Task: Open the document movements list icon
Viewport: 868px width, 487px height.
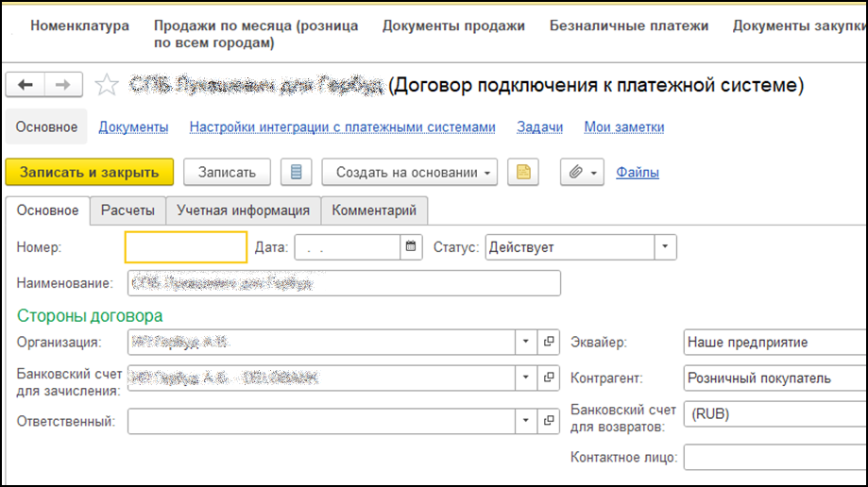Action: (297, 172)
